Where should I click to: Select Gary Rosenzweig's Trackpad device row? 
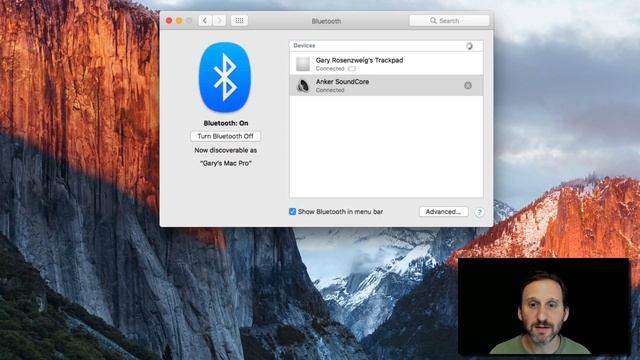[386, 64]
